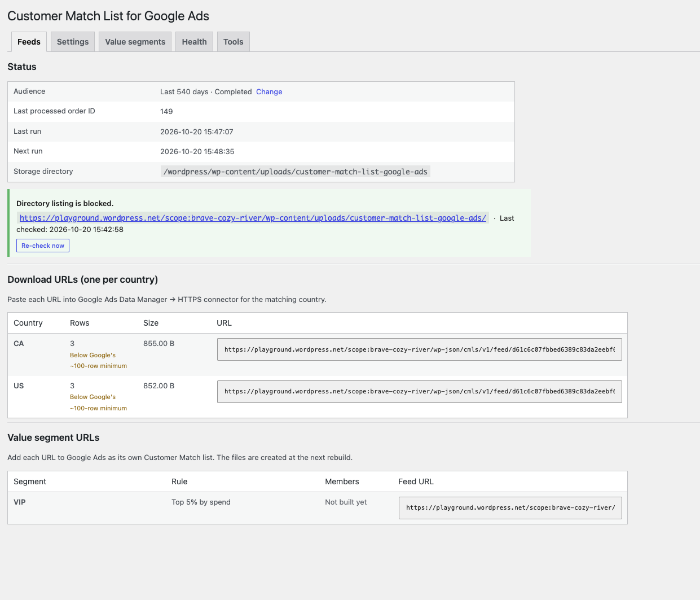
Task: Click the Change audience link
Action: click(269, 92)
